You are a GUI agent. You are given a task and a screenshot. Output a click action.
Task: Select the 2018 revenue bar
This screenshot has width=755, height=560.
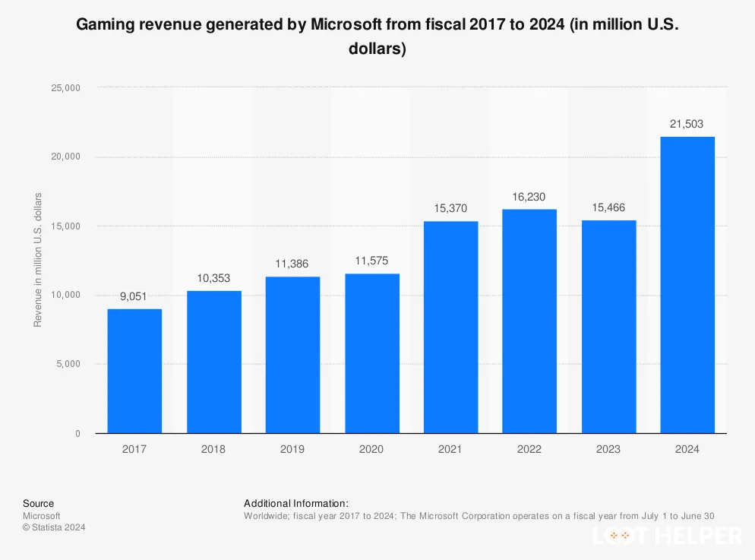(x=213, y=362)
